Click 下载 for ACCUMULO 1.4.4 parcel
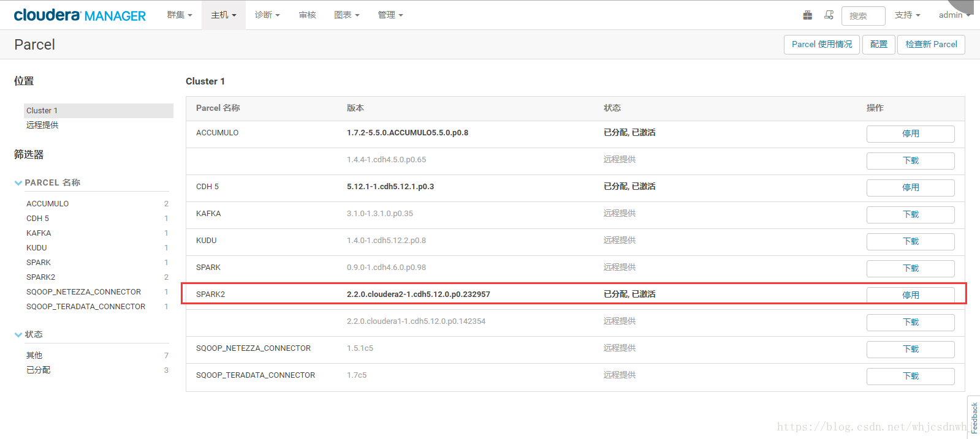This screenshot has width=980, height=439. pos(910,160)
